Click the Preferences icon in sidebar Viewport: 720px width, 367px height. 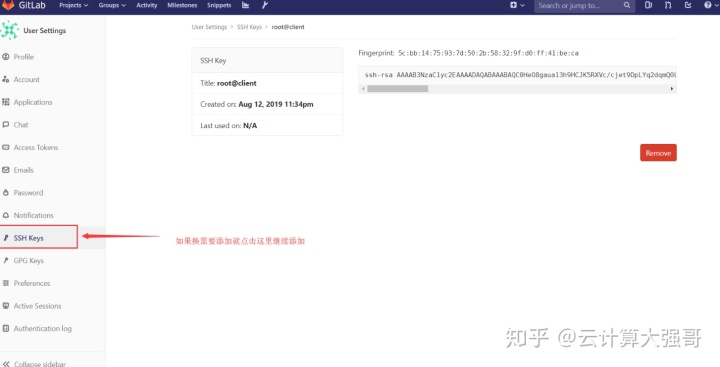(6, 283)
